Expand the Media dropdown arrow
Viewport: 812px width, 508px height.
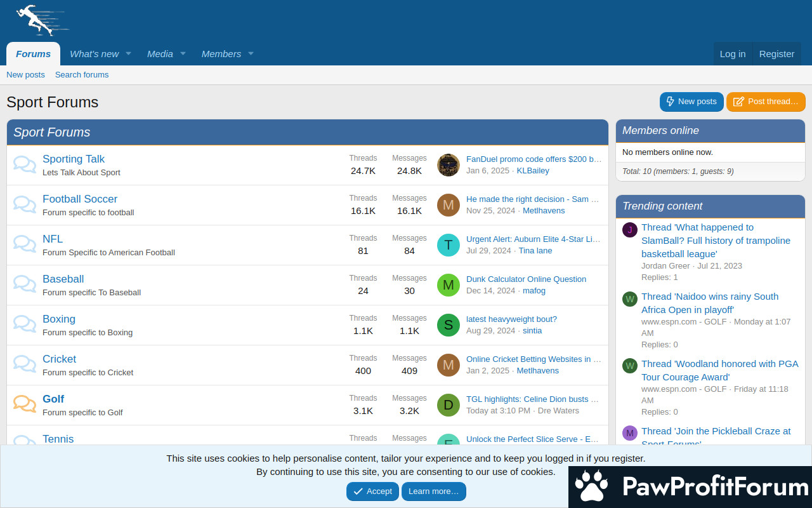[x=183, y=54]
